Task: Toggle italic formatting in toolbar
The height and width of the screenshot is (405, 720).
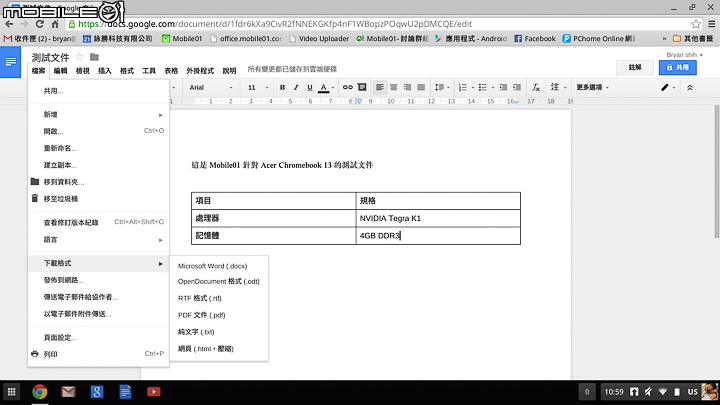Action: coord(296,87)
